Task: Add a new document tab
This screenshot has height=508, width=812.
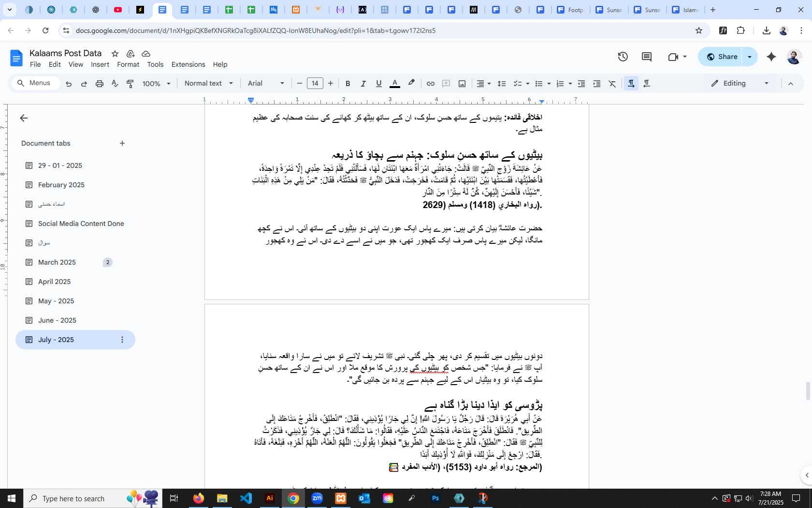Action: (122, 143)
